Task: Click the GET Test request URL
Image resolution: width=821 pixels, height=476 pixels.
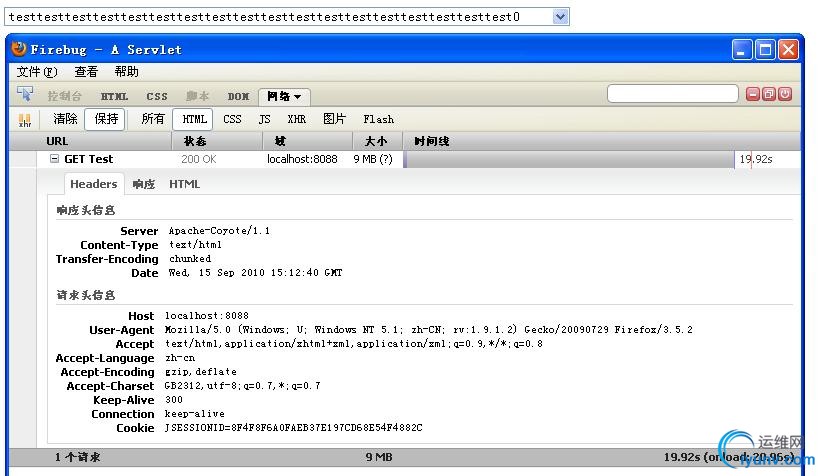Action: (88, 159)
